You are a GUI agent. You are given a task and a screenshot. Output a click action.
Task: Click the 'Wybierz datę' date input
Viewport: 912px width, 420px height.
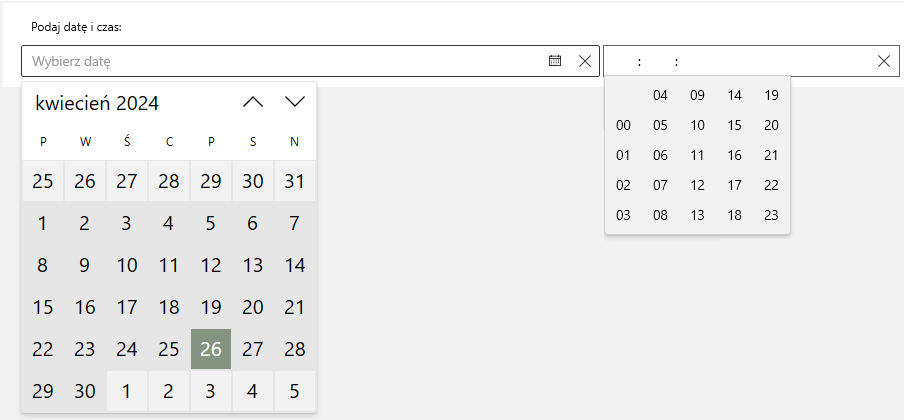click(x=280, y=61)
